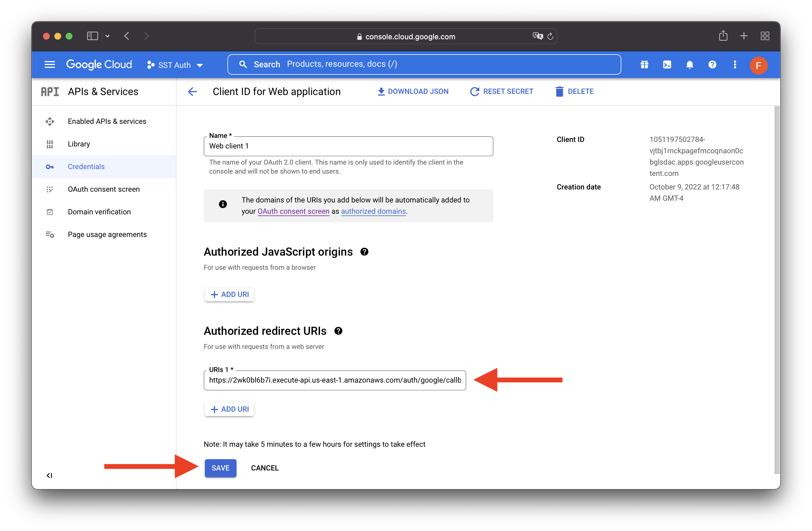Click CANCEL

[x=265, y=468]
